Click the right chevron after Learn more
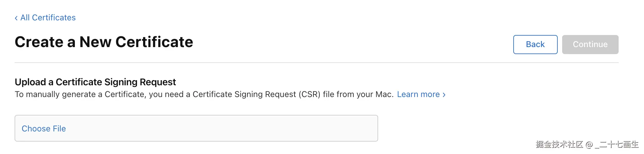Viewport: 644px width, 154px height. (x=444, y=95)
